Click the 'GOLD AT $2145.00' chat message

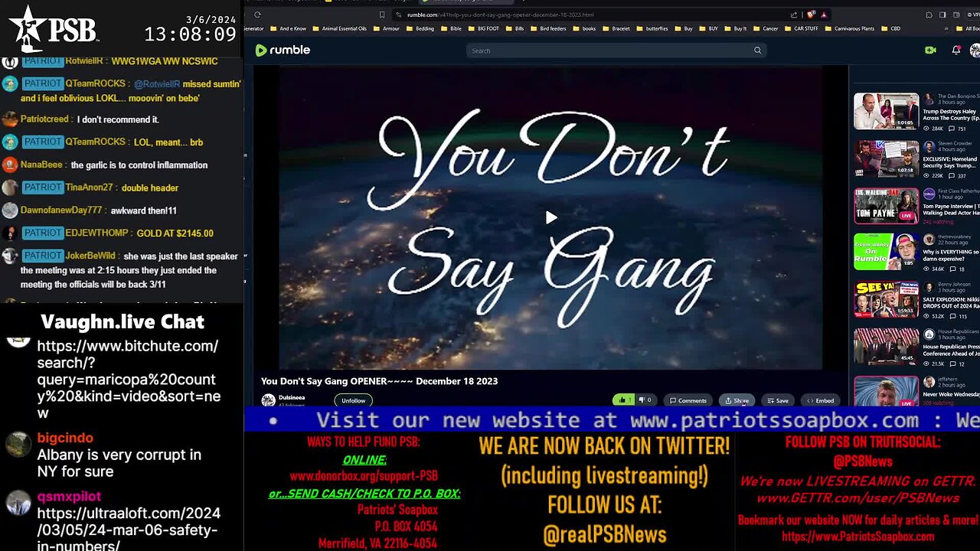point(175,233)
